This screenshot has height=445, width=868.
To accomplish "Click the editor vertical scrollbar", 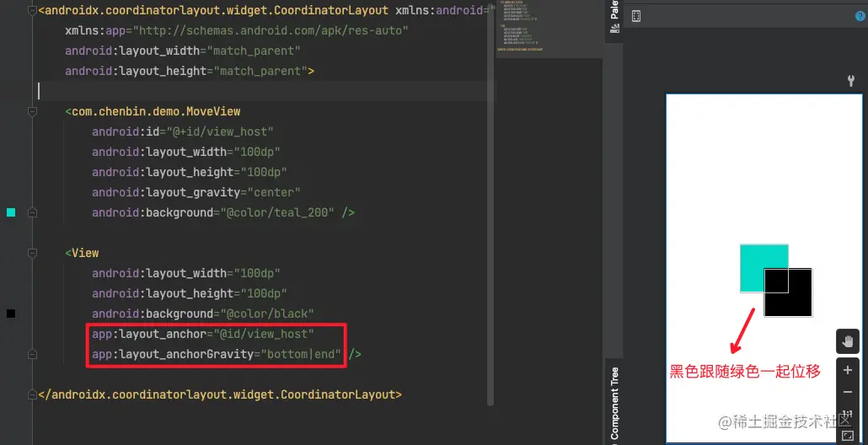I will 490,205.
